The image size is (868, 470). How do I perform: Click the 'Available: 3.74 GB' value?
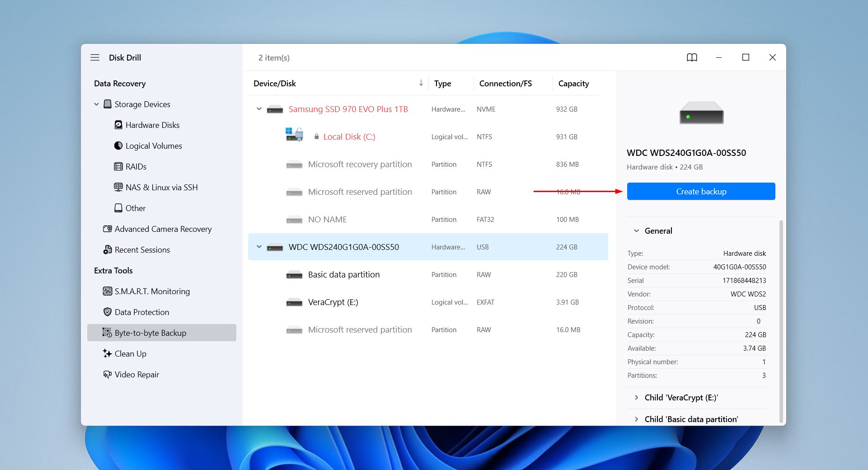click(754, 348)
